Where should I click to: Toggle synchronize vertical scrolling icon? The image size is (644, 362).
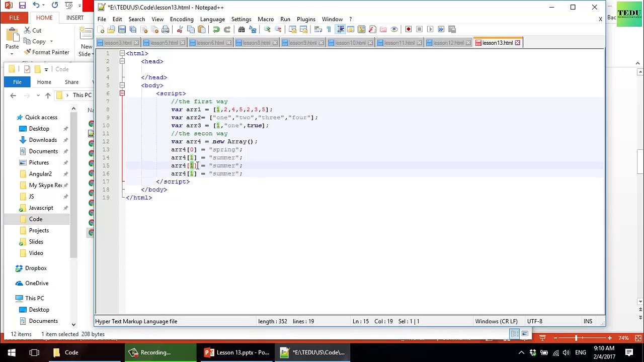[292, 30]
